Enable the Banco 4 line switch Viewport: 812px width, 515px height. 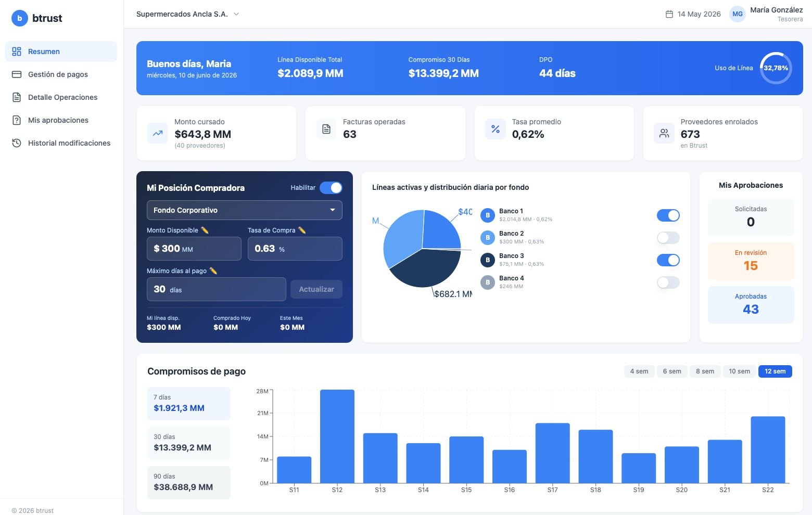(x=668, y=282)
